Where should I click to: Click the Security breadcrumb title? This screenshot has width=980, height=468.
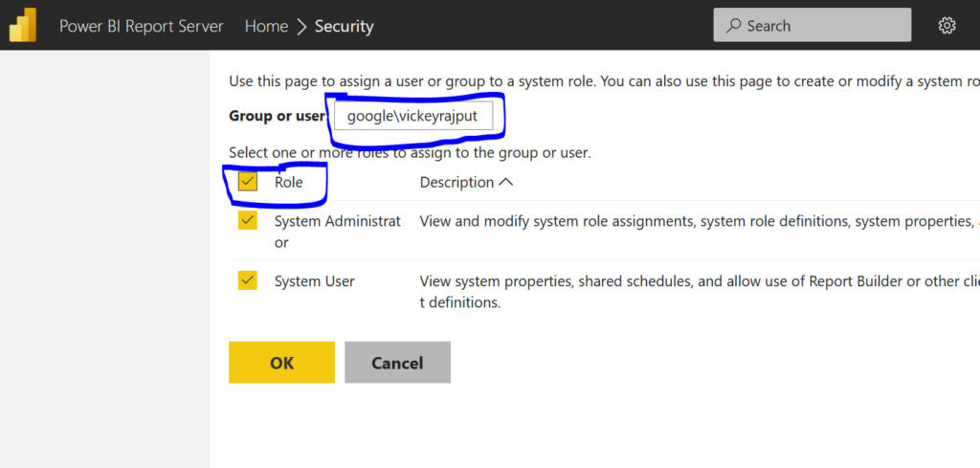pyautogui.click(x=344, y=26)
